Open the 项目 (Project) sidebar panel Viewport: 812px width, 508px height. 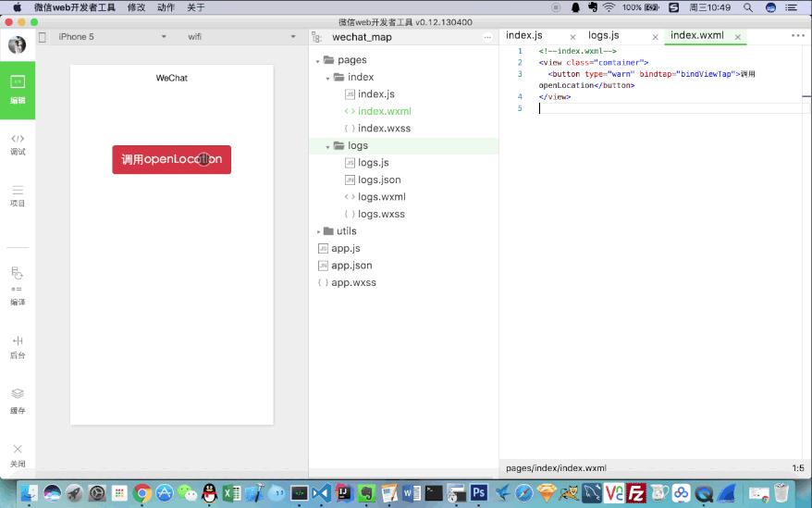pos(18,196)
